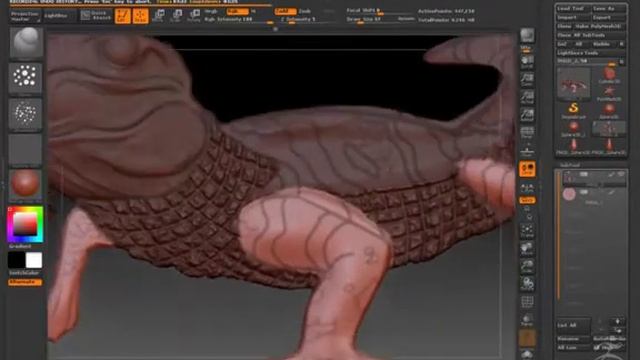
Task: Click the right shelf Rotate icon
Action: 527,284
